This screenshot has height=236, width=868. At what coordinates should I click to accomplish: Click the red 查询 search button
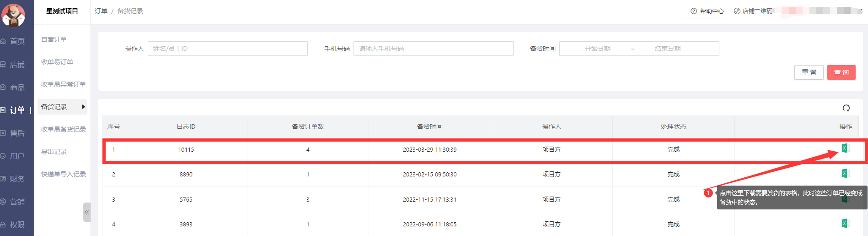[841, 72]
